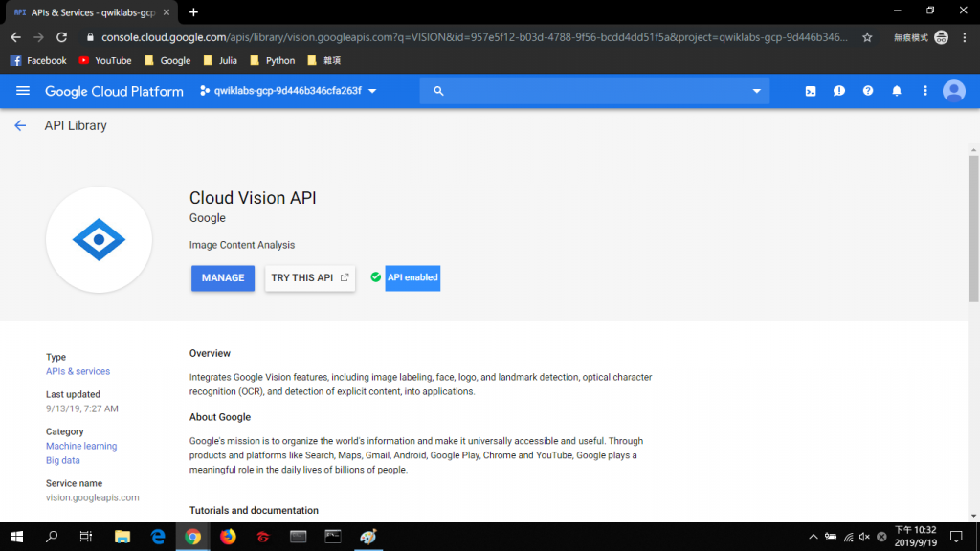
Task: Click the Cloud Vision API logo
Action: [99, 239]
